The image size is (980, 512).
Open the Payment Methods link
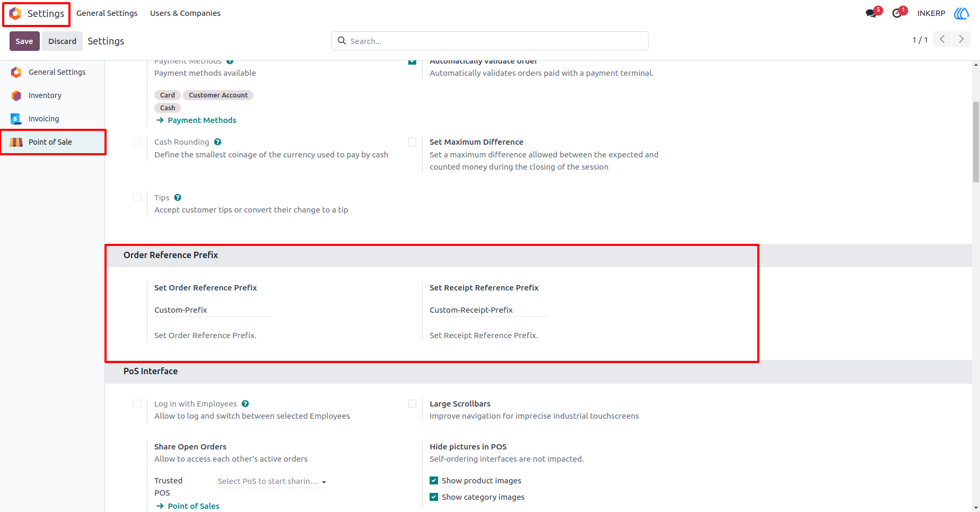click(x=202, y=120)
